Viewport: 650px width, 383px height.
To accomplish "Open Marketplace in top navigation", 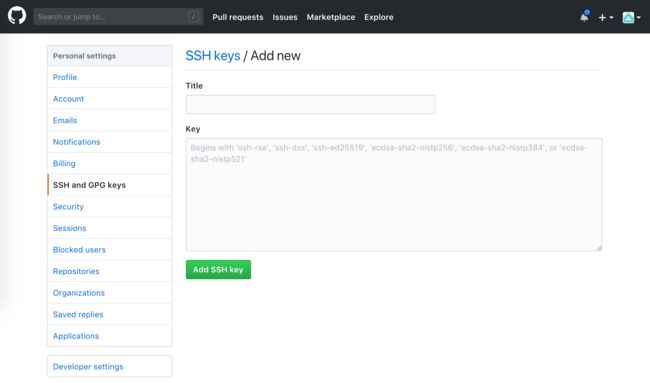I will pos(331,17).
